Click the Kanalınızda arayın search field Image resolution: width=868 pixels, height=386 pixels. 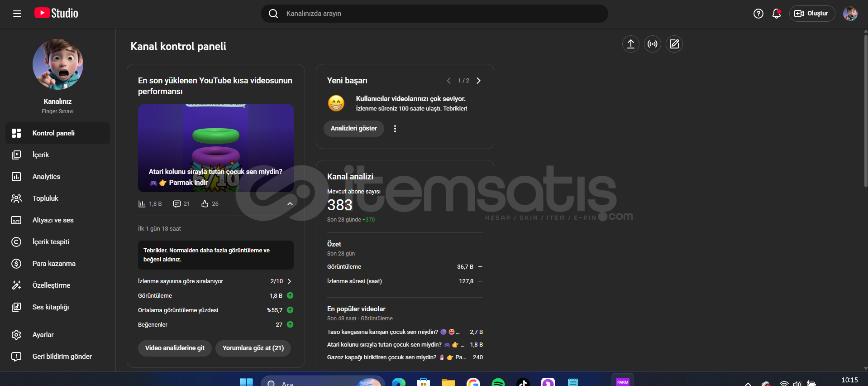click(434, 14)
